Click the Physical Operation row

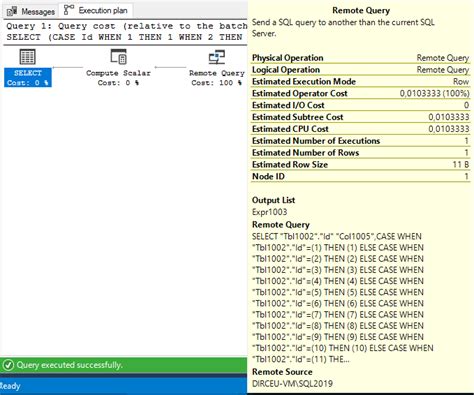[361, 58]
